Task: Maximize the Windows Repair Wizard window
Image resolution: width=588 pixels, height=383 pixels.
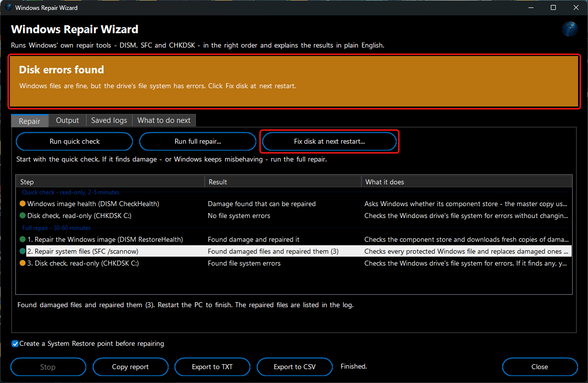Action: pyautogui.click(x=553, y=7)
